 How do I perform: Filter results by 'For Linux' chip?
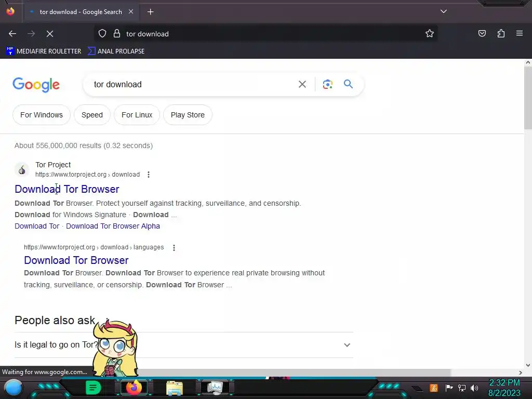pyautogui.click(x=137, y=115)
